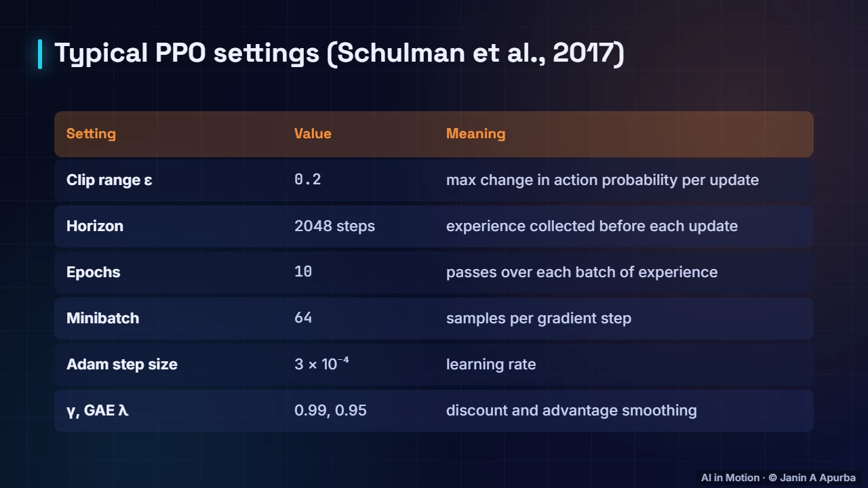This screenshot has width=868, height=488.
Task: Click the slide title 'Typical PPO settings'
Action: 186,53
